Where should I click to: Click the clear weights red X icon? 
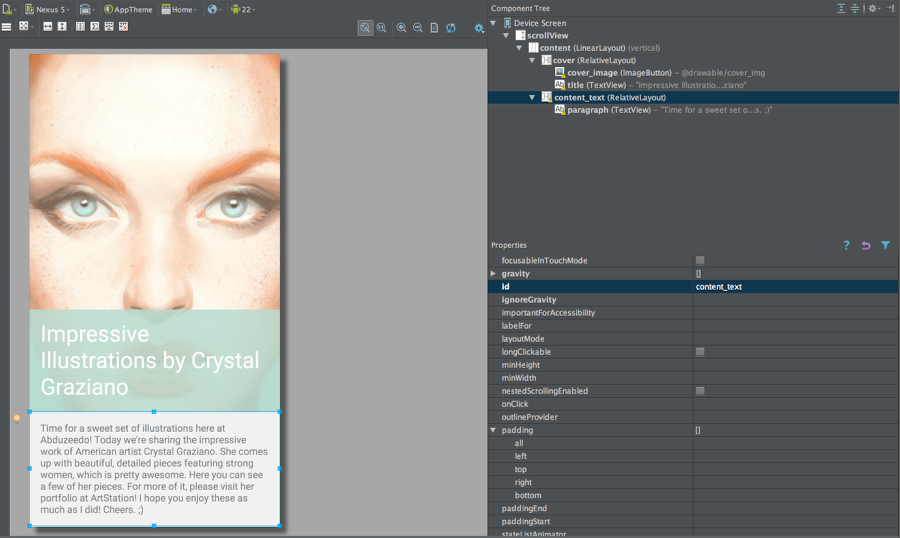(123, 26)
